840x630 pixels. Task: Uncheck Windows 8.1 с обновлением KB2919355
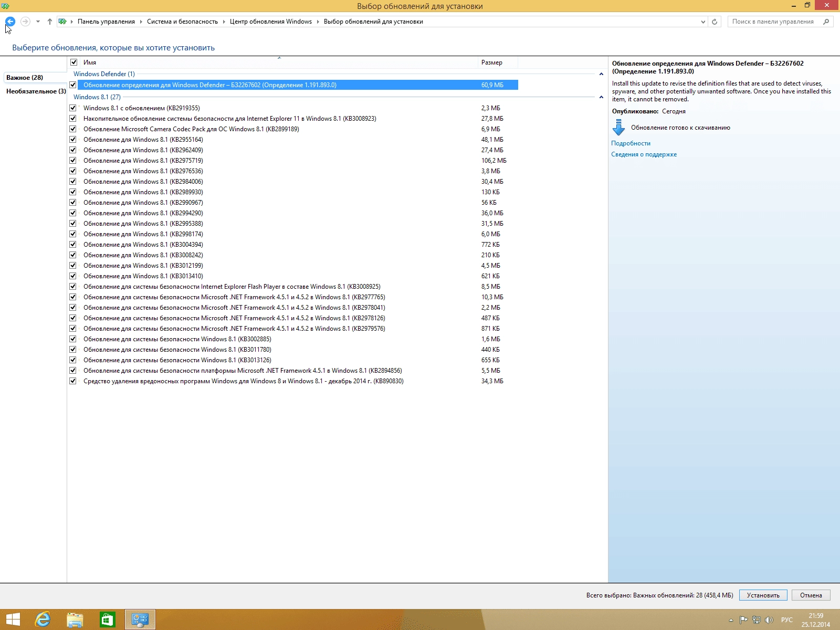(73, 108)
